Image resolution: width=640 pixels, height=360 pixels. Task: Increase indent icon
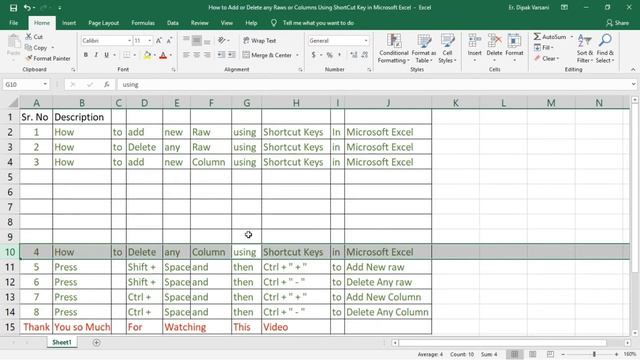(x=231, y=55)
